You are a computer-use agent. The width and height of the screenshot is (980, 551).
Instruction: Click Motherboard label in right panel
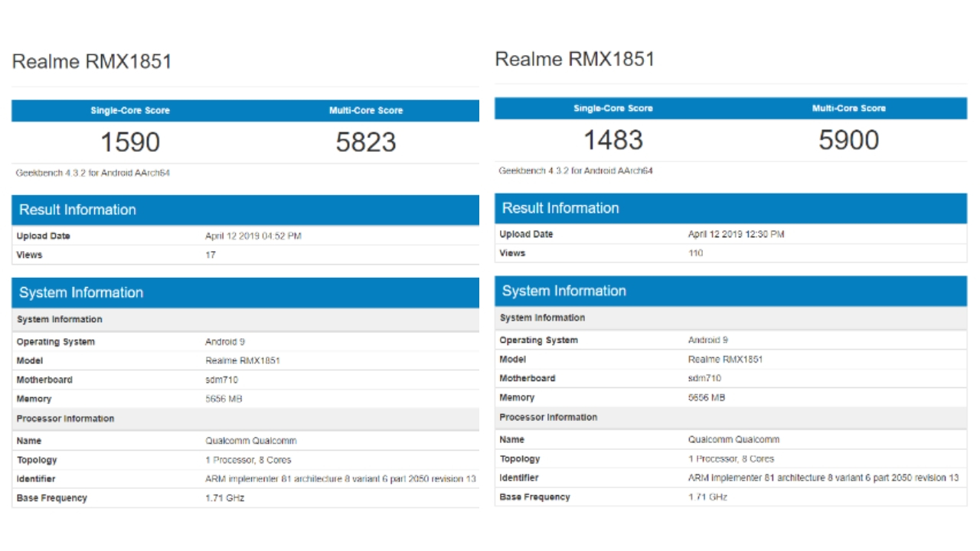tap(528, 378)
